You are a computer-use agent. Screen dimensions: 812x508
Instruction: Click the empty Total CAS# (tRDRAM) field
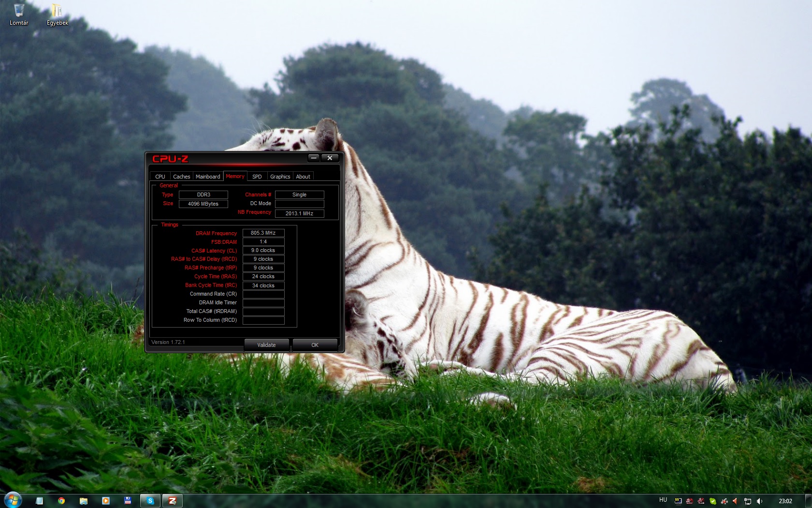tap(263, 312)
